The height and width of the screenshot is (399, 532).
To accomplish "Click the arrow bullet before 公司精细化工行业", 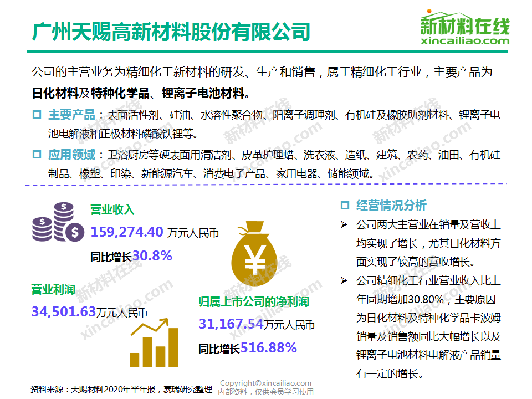I will tap(344, 280).
